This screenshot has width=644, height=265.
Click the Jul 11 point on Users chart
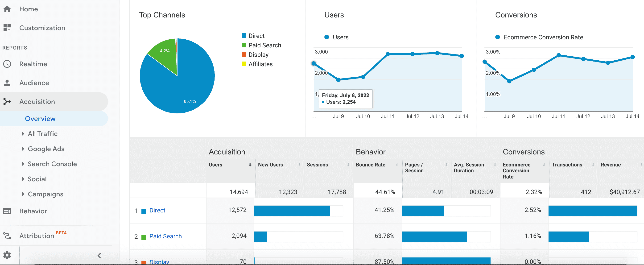pos(388,54)
